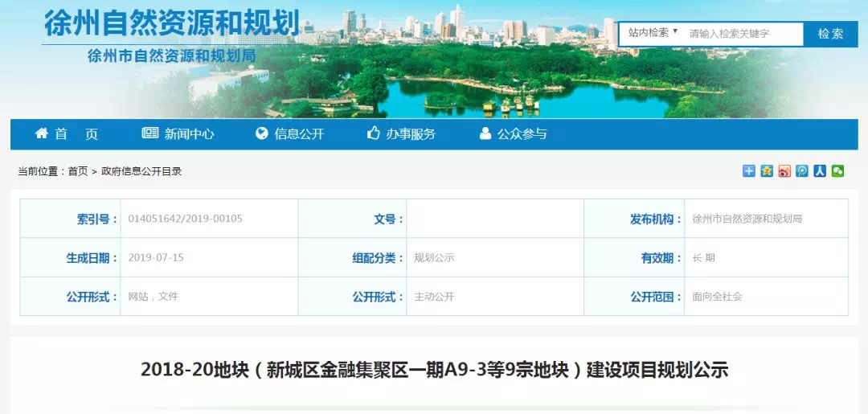The width and height of the screenshot is (868, 414).
Task: Share via Tencent Weibo icon
Action: (x=802, y=171)
